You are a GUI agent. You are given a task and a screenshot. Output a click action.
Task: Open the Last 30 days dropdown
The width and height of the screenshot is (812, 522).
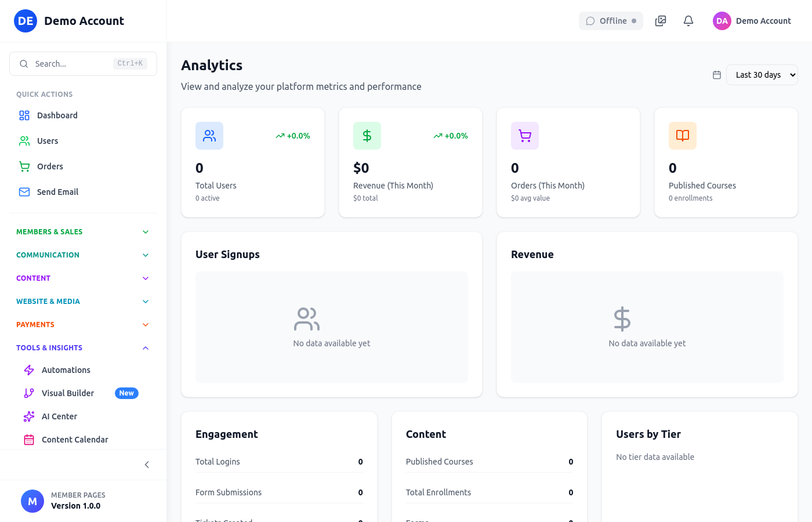pos(762,75)
